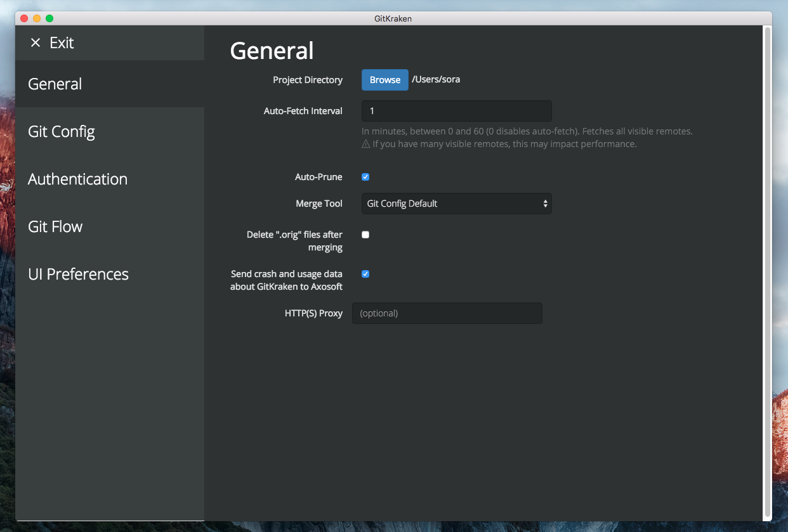Go to UI Preferences
Image resolution: width=788 pixels, height=532 pixels.
[78, 274]
